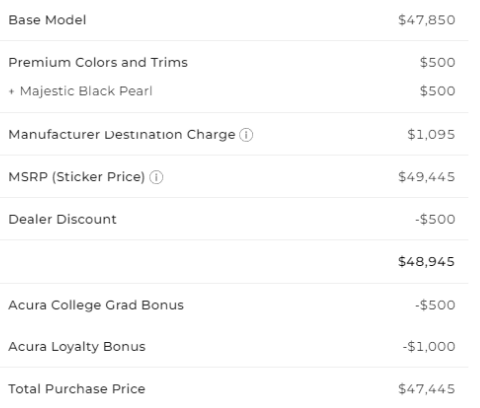Click the $47,850 base model price
Viewport: 480px width, 408px height.
coord(427,20)
